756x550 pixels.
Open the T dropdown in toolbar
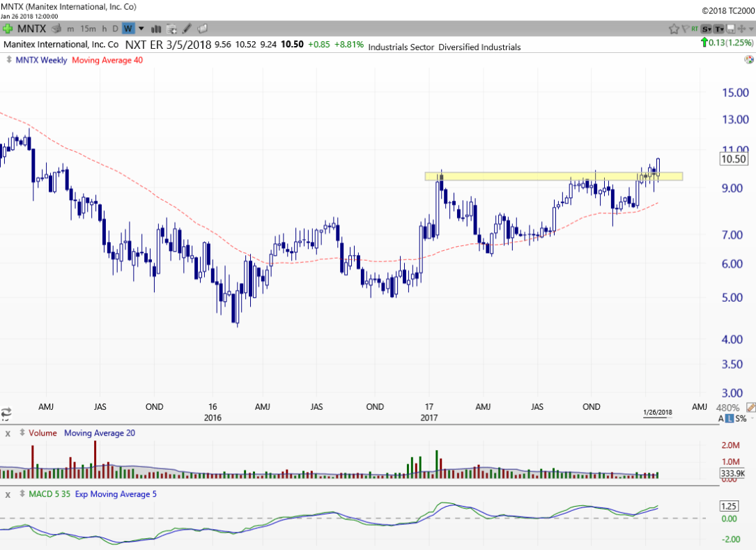pos(718,29)
